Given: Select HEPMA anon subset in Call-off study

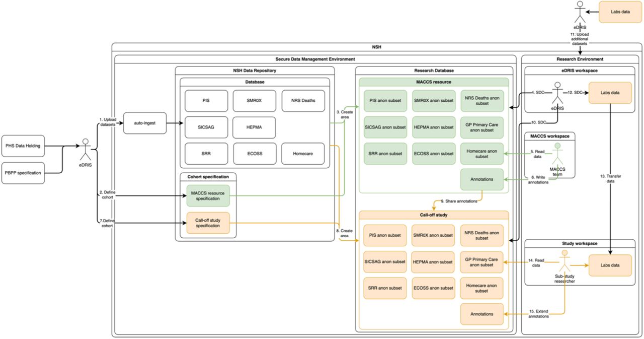Looking at the screenshot, I should 434,261.
